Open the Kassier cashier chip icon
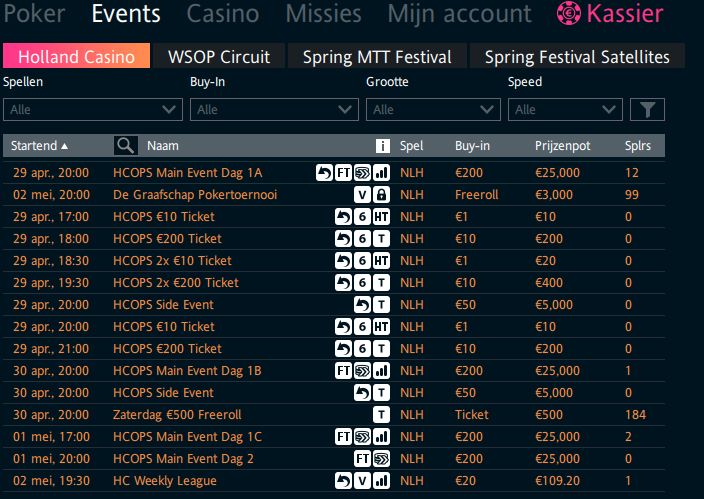The width and height of the screenshot is (704, 499). tap(568, 13)
